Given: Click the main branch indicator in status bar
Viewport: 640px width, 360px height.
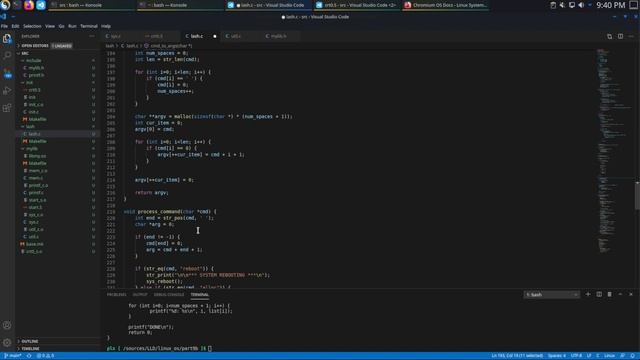Looking at the screenshot, I should pos(13,356).
